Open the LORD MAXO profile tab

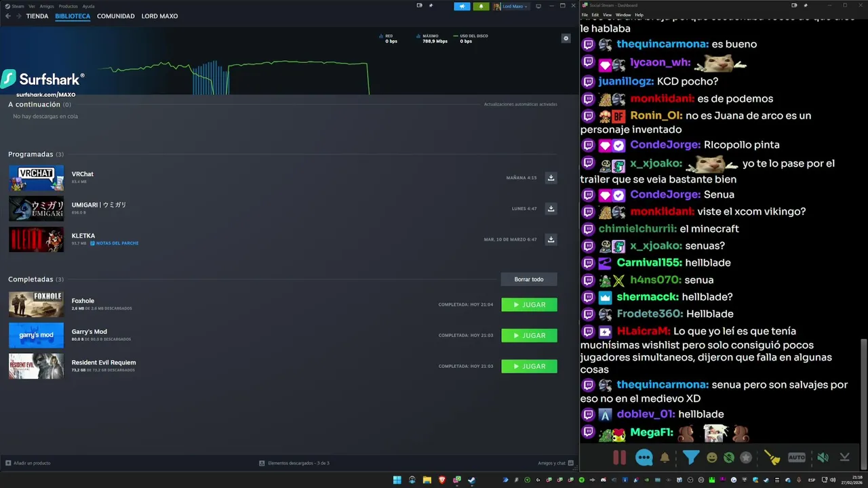(x=159, y=16)
